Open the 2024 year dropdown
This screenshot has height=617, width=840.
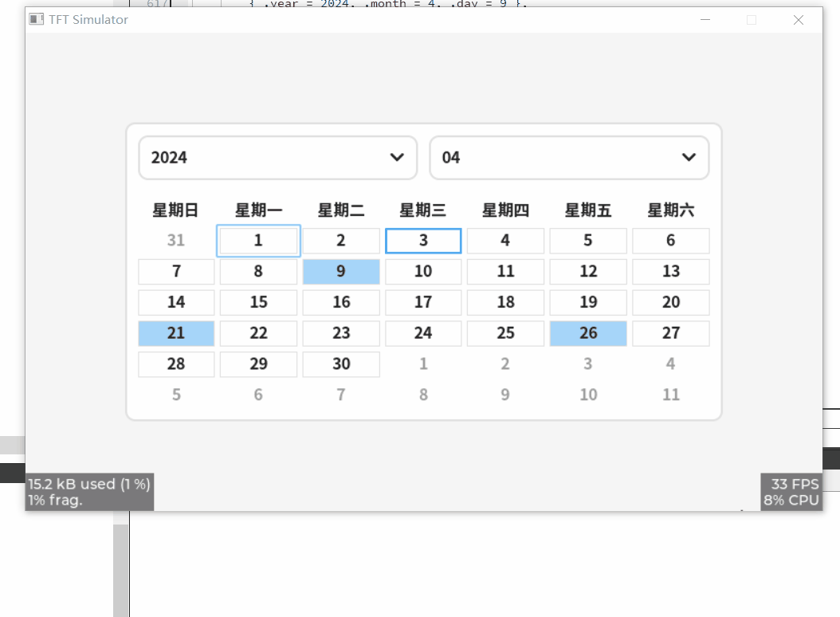(277, 157)
